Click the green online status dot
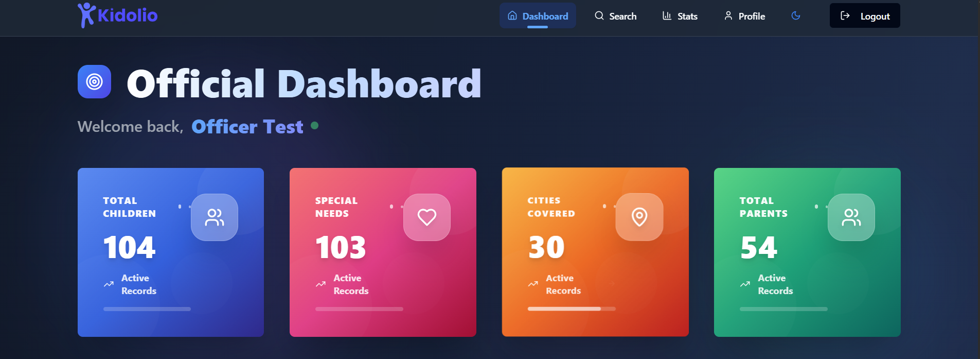The height and width of the screenshot is (359, 980). point(315,125)
